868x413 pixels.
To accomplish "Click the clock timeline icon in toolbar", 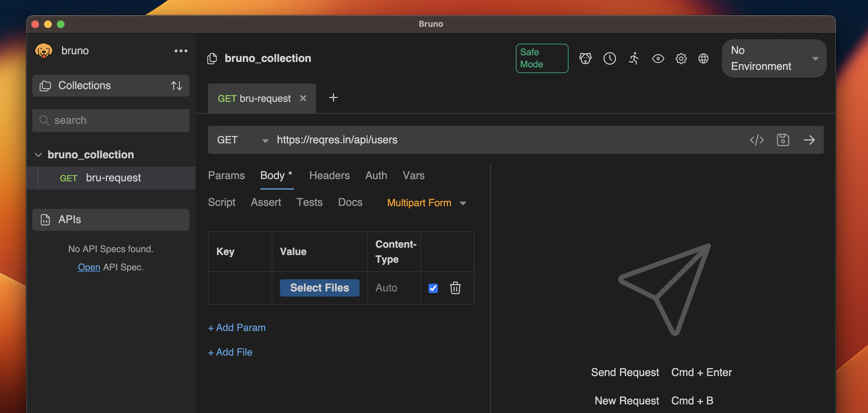I will (x=609, y=58).
